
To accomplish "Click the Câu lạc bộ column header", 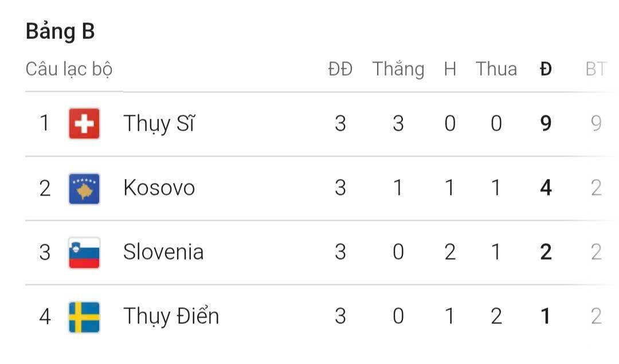I will 69,69.
